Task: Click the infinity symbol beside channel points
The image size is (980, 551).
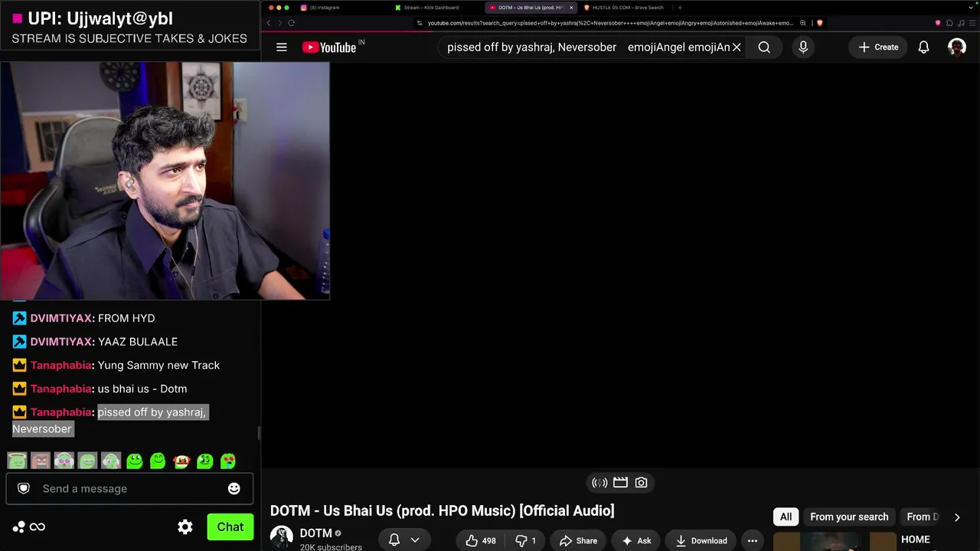Action: tap(37, 527)
